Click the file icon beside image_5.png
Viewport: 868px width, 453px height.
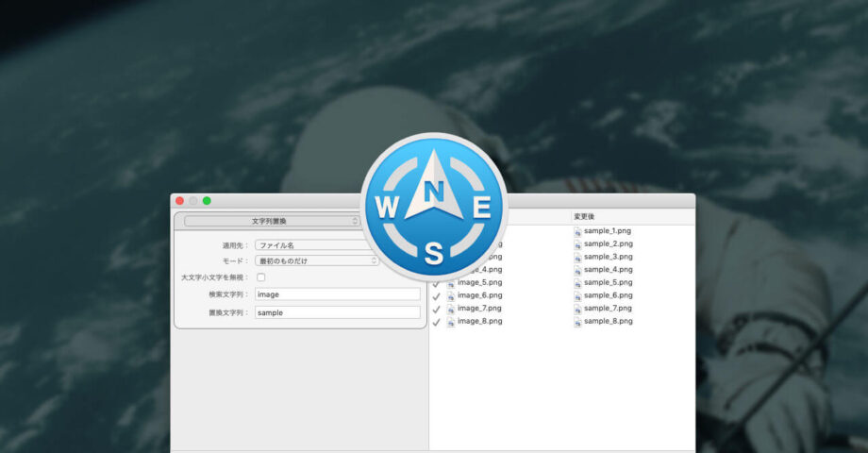[x=451, y=283]
